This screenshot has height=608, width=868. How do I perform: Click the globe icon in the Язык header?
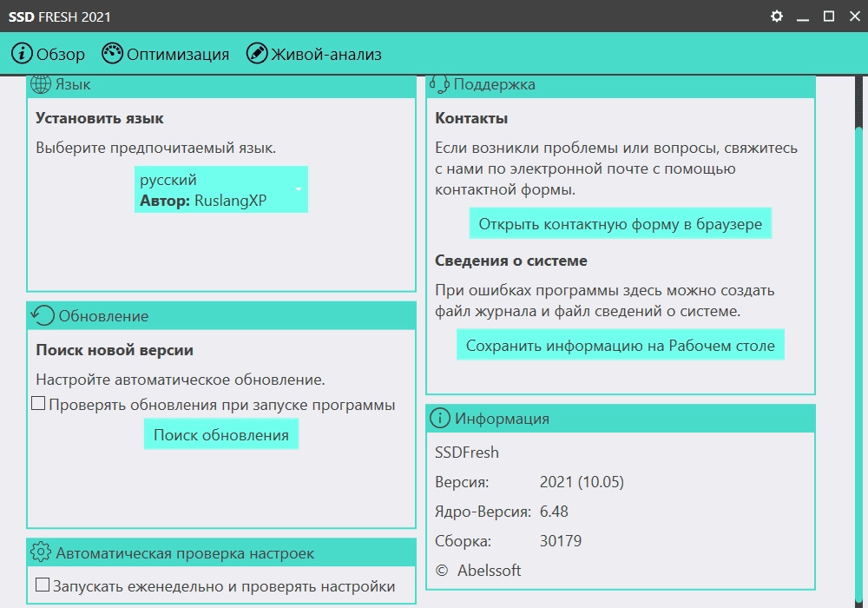click(x=41, y=84)
